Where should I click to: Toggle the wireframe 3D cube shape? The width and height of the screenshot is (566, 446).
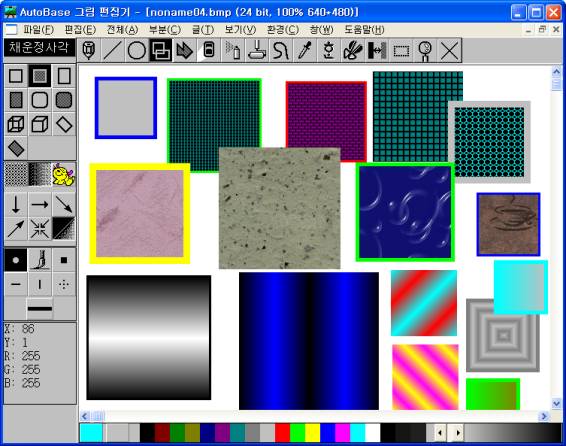tap(16, 124)
